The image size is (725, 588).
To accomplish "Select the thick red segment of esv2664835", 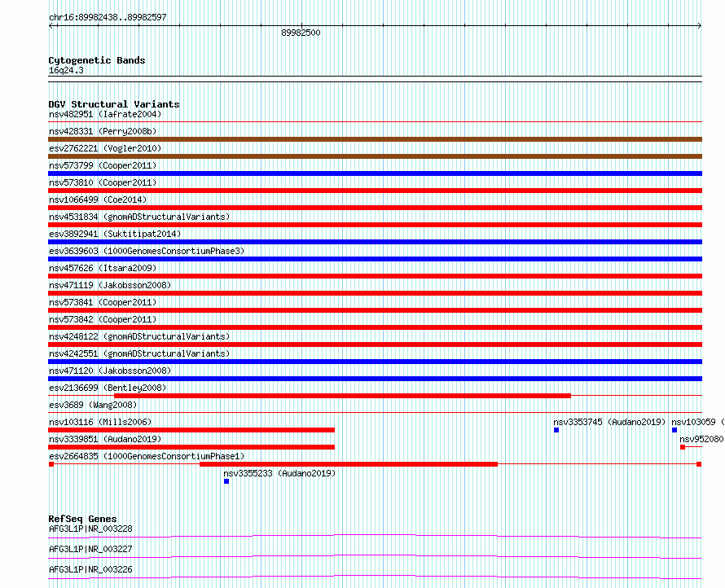I will 349,464.
